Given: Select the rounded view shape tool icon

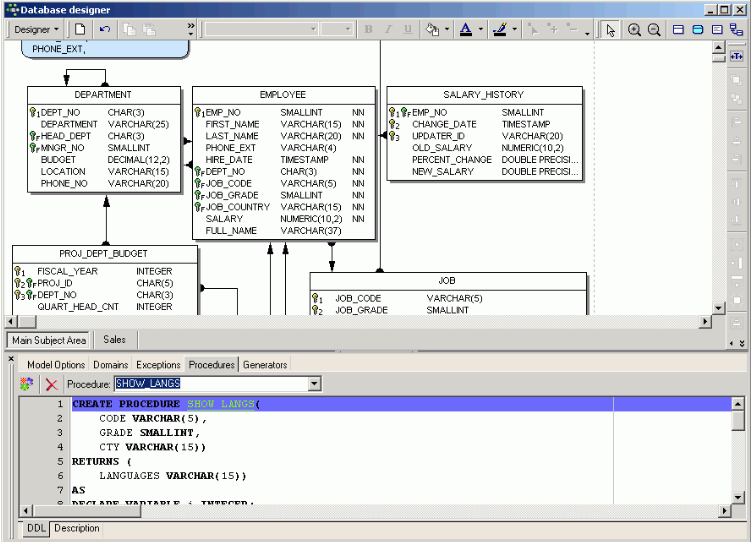Looking at the screenshot, I should tap(698, 30).
